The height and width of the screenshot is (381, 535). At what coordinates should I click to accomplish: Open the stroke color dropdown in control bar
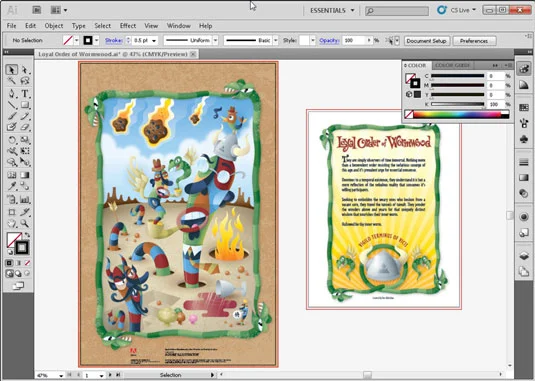97,40
